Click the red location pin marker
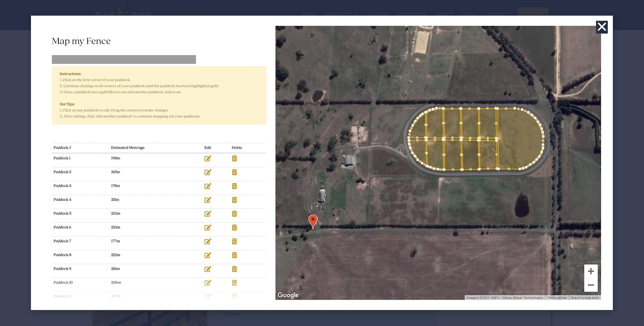 click(x=313, y=220)
